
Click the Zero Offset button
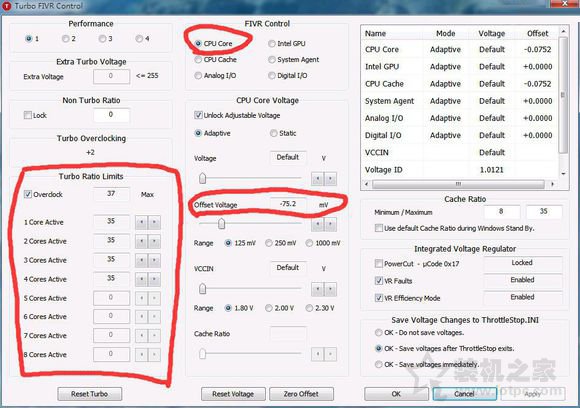[x=301, y=394]
